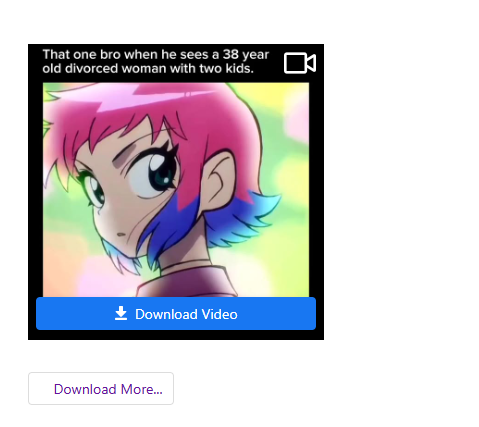Viewport: 479px width, 427px height.
Task: Click the download arrow icon in blue button
Action: [121, 314]
